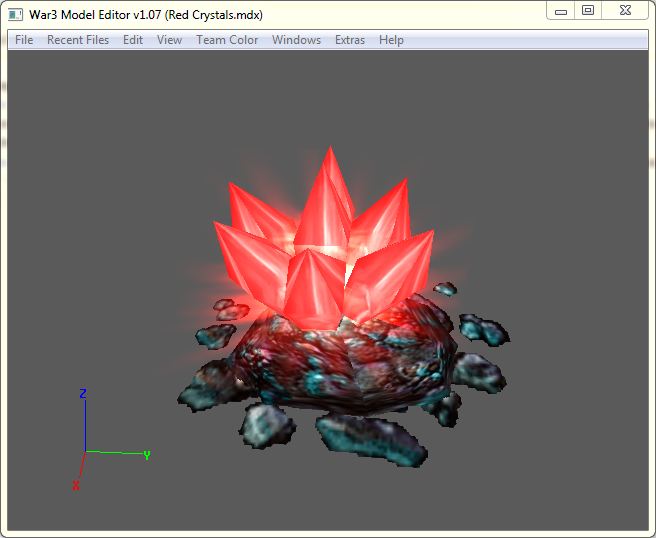
Task: Open the Windows menu
Action: click(296, 40)
